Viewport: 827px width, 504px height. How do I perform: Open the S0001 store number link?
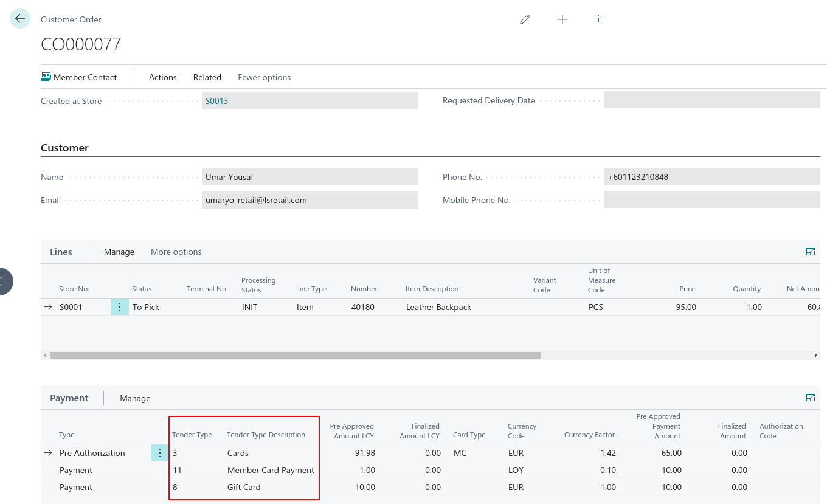[71, 307]
